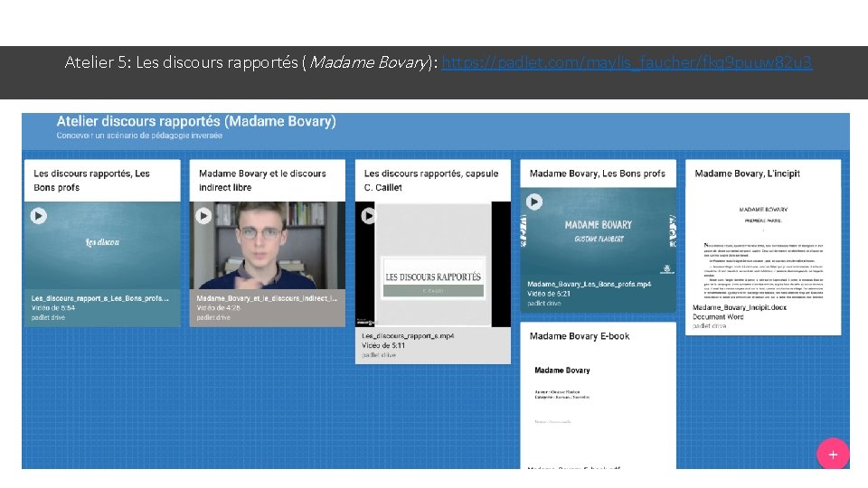Viewport: 868px width, 488px height.
Task: Click file name 'Les_discours_rapport_s.mp4'
Action: 408,336
